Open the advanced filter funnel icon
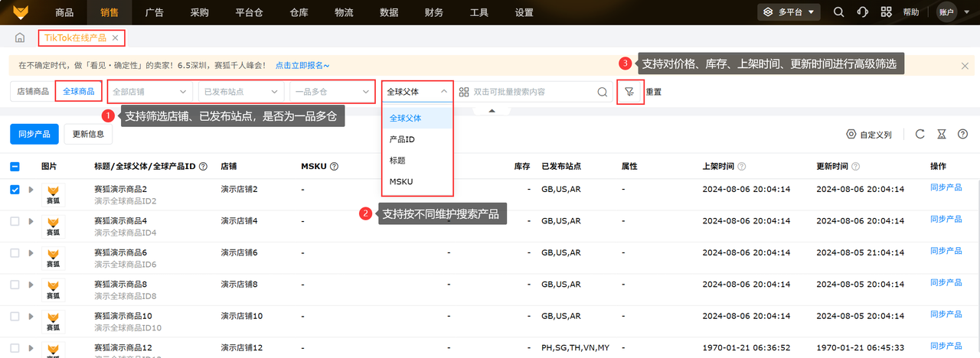The height and width of the screenshot is (358, 980). [x=630, y=92]
